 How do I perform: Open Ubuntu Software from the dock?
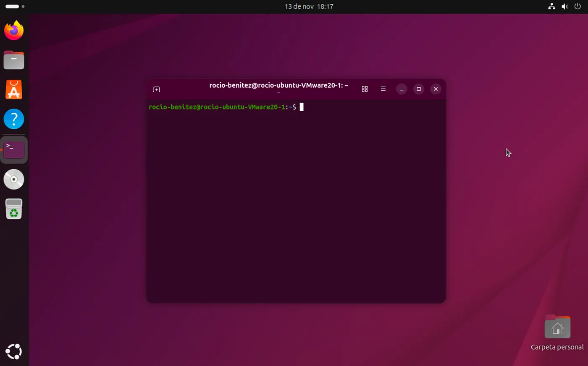click(x=14, y=89)
